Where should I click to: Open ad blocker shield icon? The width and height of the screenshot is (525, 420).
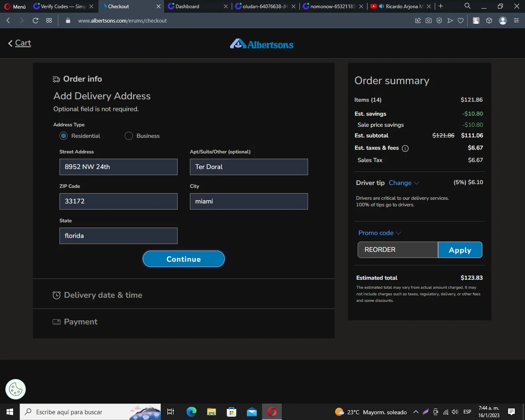tap(439, 21)
